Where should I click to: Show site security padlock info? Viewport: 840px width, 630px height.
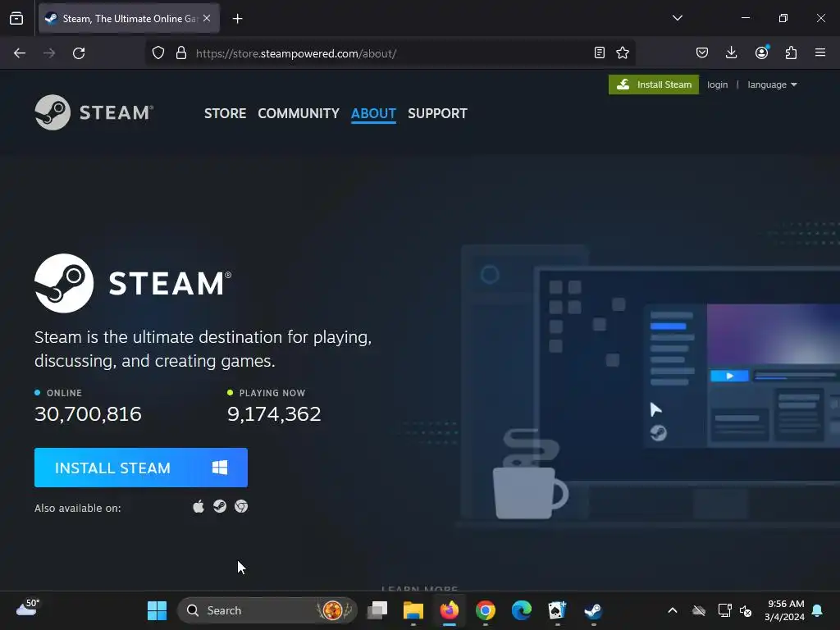(x=181, y=53)
